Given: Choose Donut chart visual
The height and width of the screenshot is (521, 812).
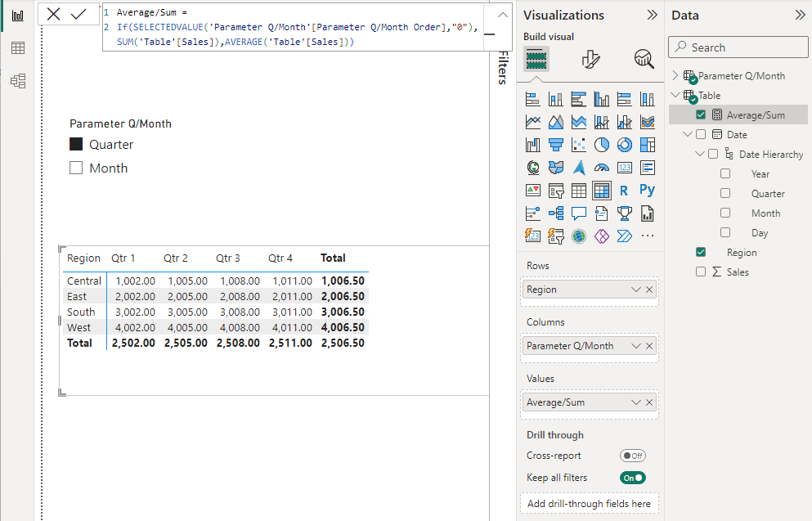Looking at the screenshot, I should [x=625, y=145].
